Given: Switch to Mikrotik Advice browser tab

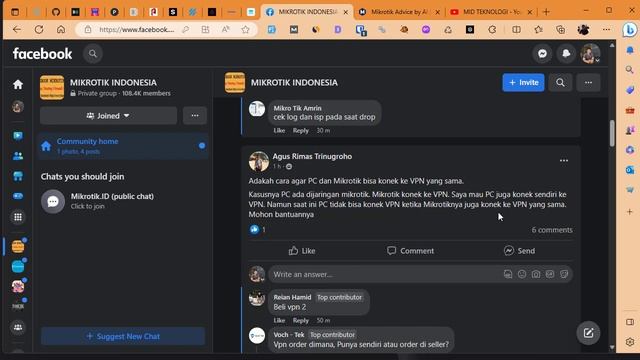Looking at the screenshot, I should click(398, 12).
